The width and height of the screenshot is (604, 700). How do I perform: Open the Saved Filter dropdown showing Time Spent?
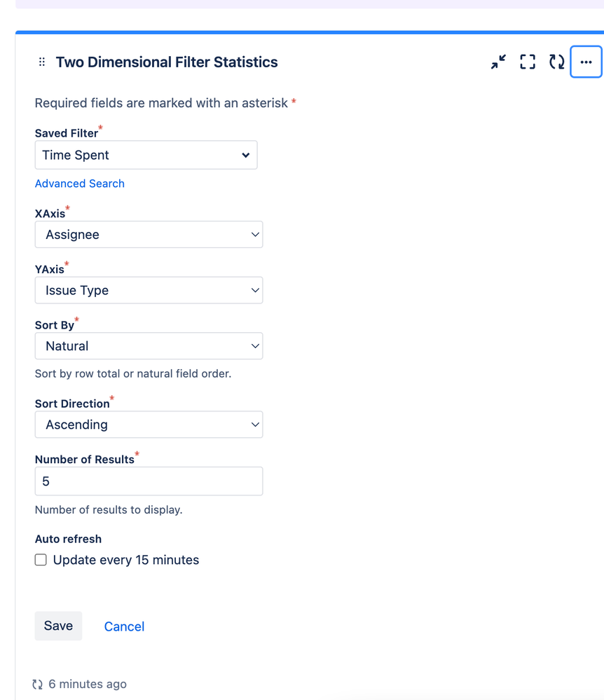pyautogui.click(x=146, y=155)
